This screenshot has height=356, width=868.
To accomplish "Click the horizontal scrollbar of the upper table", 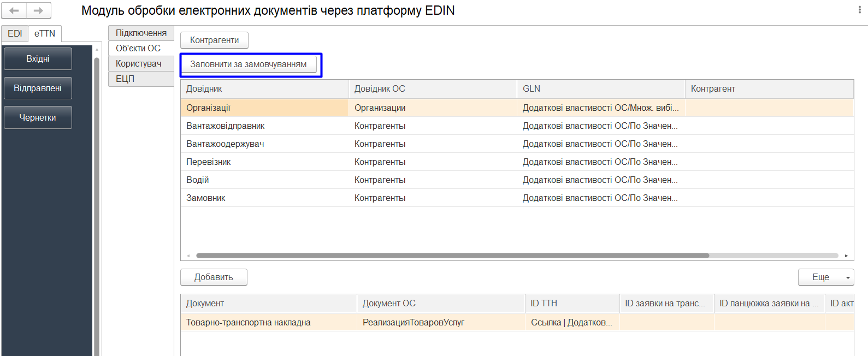I will pyautogui.click(x=452, y=256).
